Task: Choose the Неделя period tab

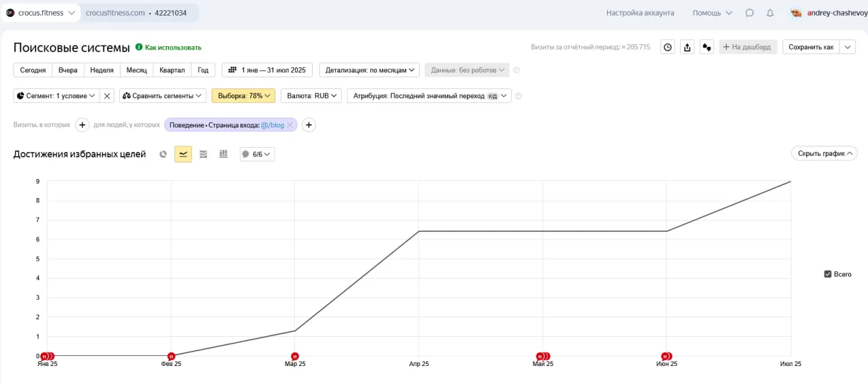Action: point(102,70)
